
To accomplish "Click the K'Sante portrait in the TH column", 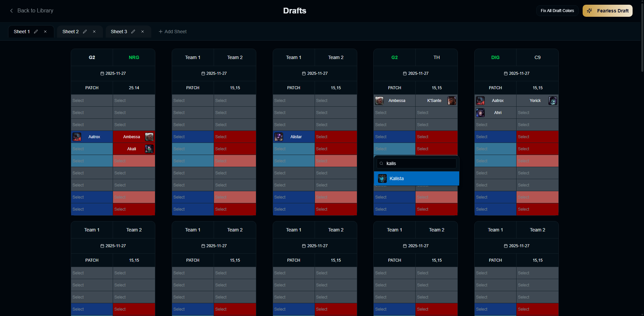I will pos(452,100).
